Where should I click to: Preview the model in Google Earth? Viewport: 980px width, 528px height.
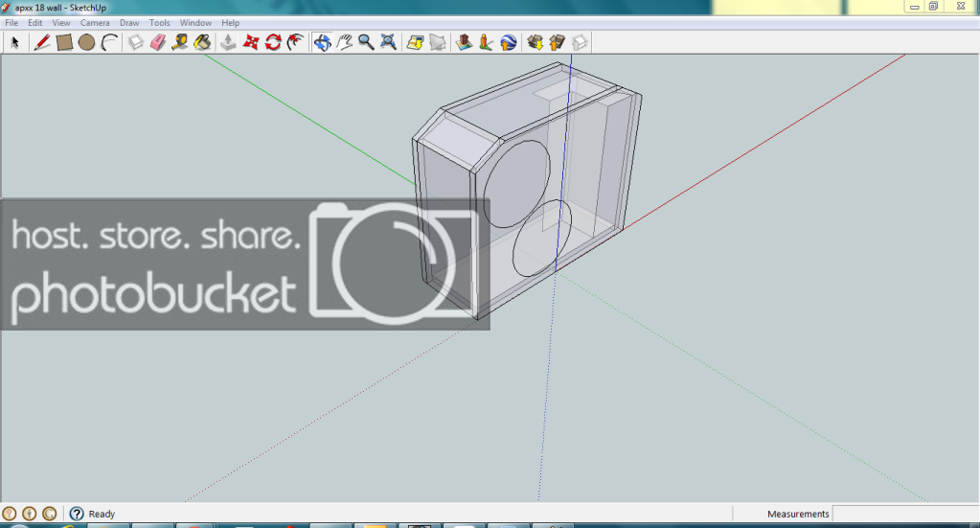tap(508, 42)
